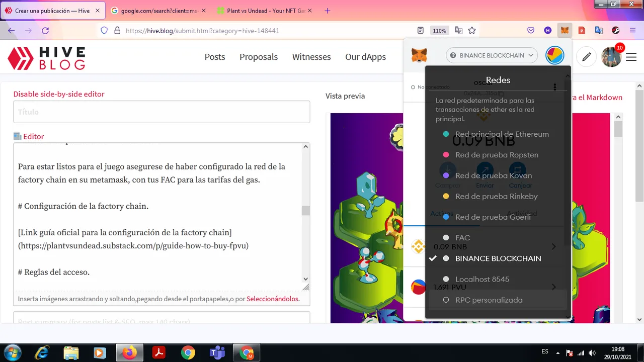Open a new browser tab
Screen dimensions: 644x362
click(x=328, y=11)
